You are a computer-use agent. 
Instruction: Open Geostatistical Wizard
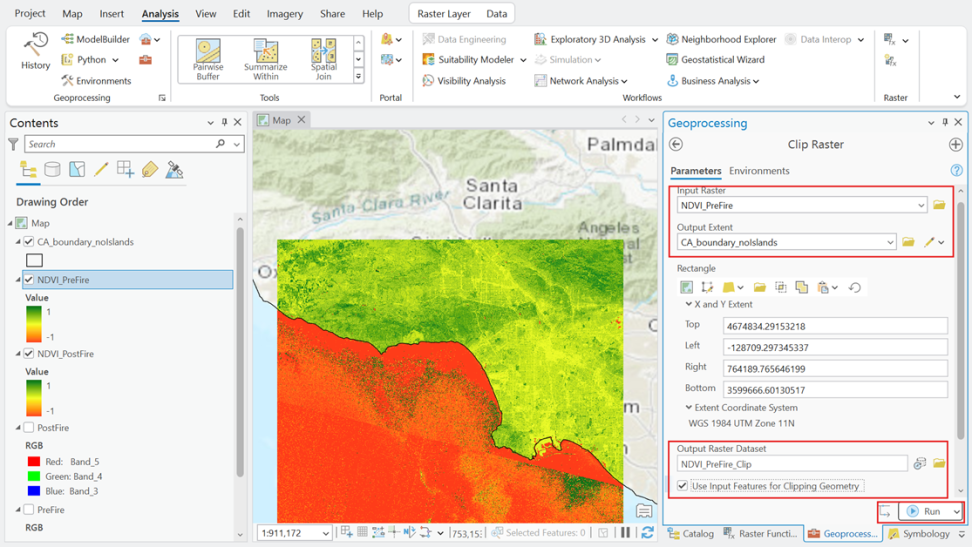[x=715, y=60]
